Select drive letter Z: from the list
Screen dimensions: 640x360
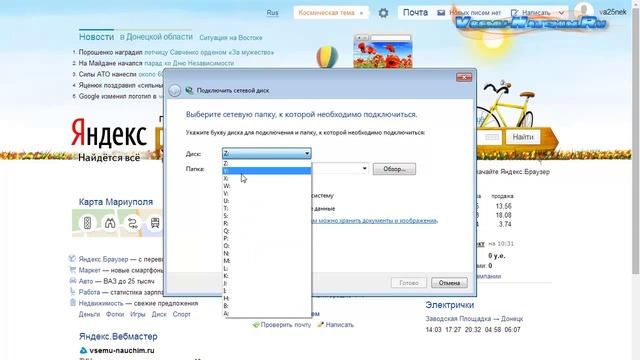267,163
